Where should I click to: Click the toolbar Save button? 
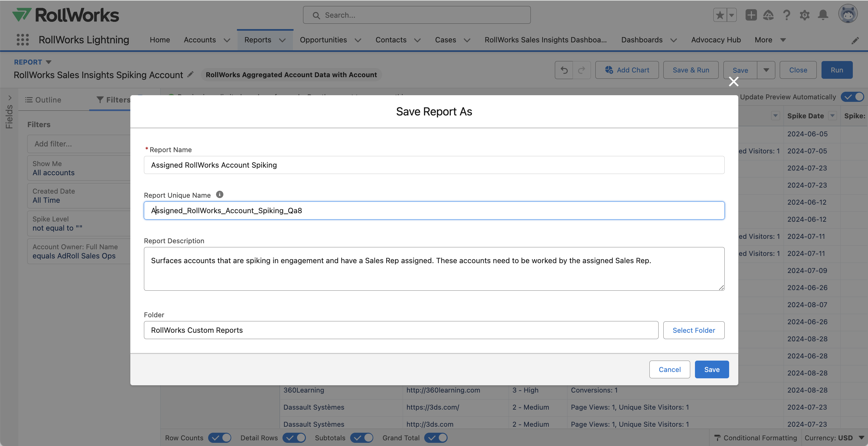coord(740,70)
